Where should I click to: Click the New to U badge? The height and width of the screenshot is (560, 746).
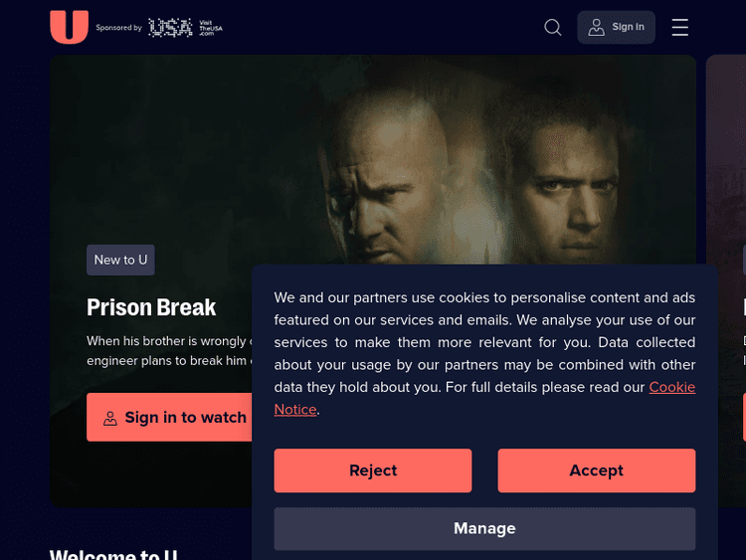tap(120, 260)
